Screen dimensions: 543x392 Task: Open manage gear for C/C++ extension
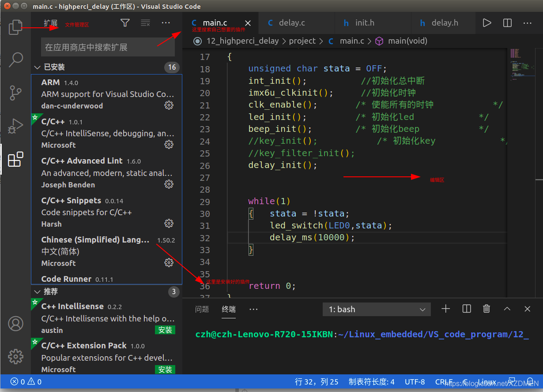[x=169, y=145]
